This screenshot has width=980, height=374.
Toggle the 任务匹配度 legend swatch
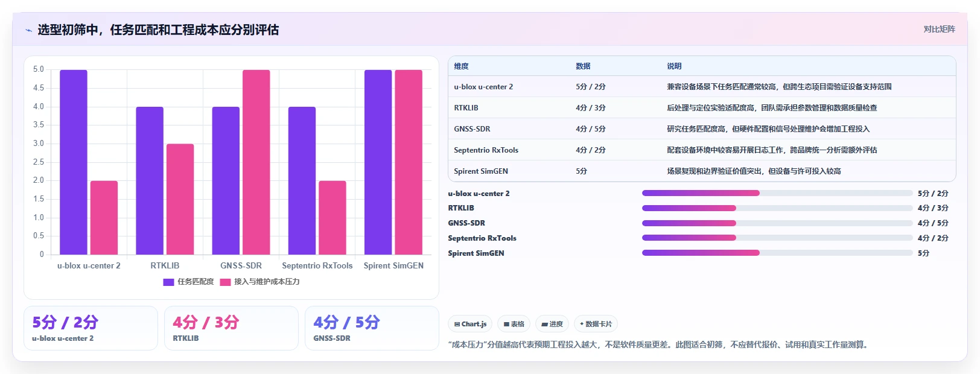point(168,282)
